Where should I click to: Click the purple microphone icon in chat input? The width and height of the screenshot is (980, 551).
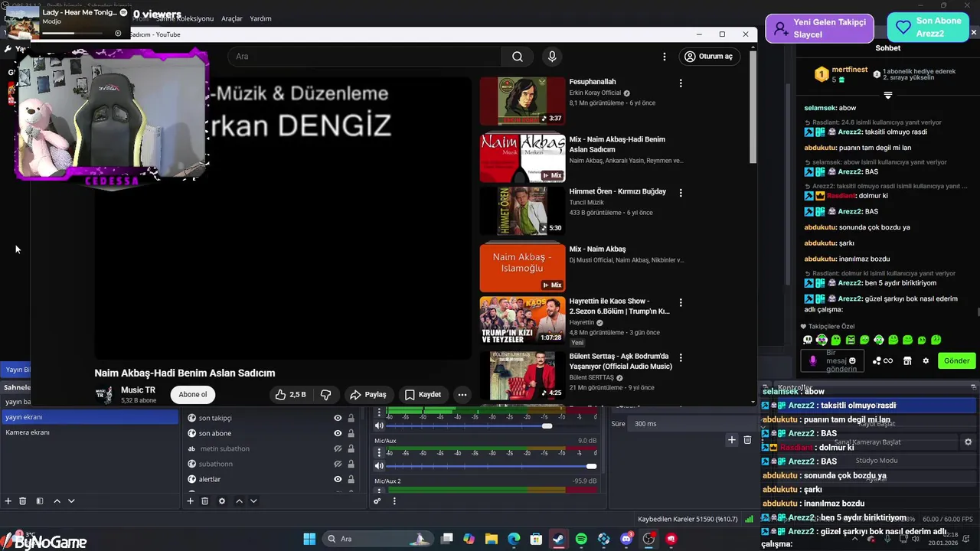pyautogui.click(x=813, y=360)
